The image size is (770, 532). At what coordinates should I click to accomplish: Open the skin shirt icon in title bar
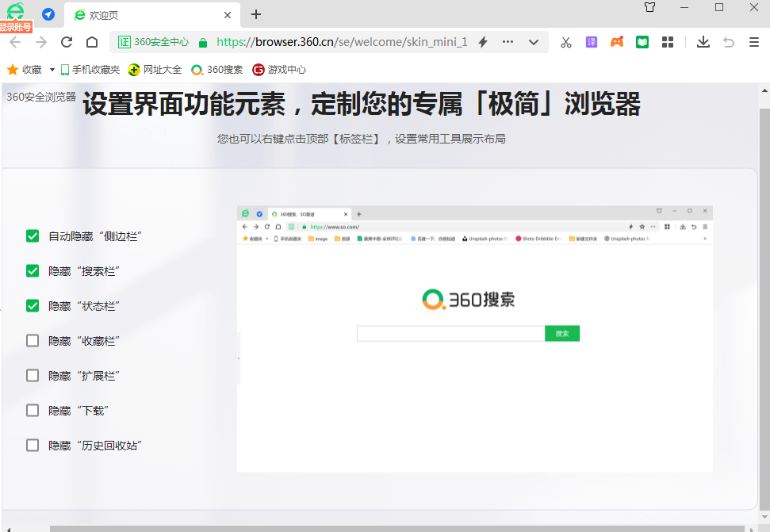pyautogui.click(x=649, y=7)
